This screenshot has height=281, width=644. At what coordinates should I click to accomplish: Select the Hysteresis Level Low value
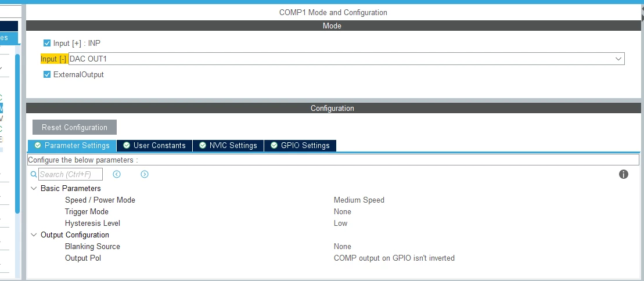pyautogui.click(x=340, y=224)
